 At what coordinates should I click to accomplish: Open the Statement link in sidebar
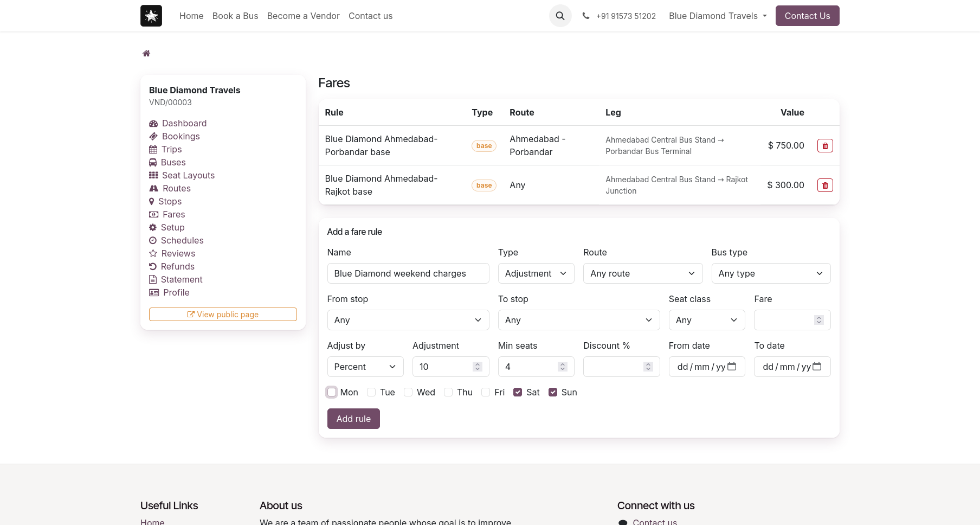point(182,279)
